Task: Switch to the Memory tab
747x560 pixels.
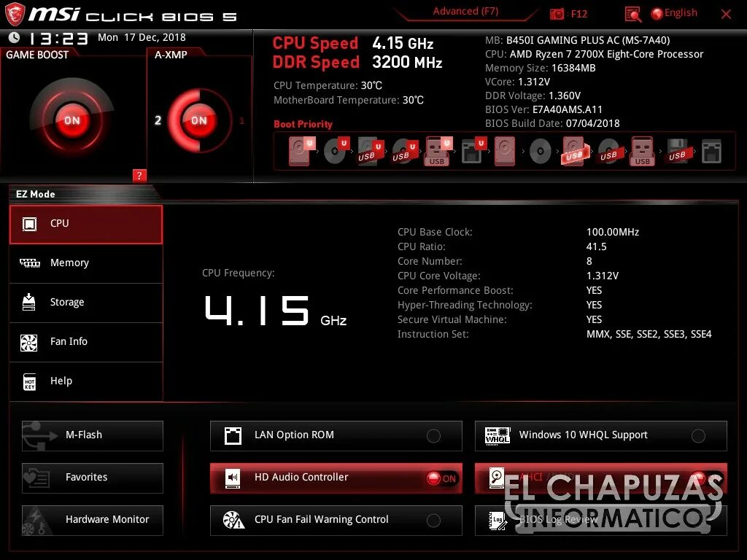Action: [86, 263]
